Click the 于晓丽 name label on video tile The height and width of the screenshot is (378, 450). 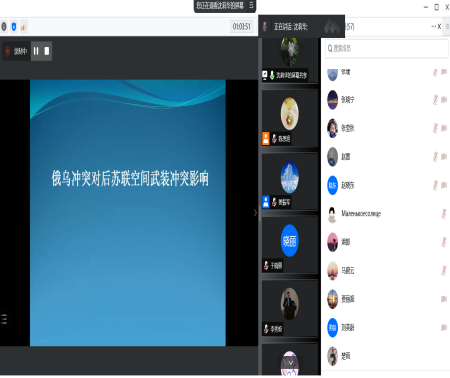276,266
